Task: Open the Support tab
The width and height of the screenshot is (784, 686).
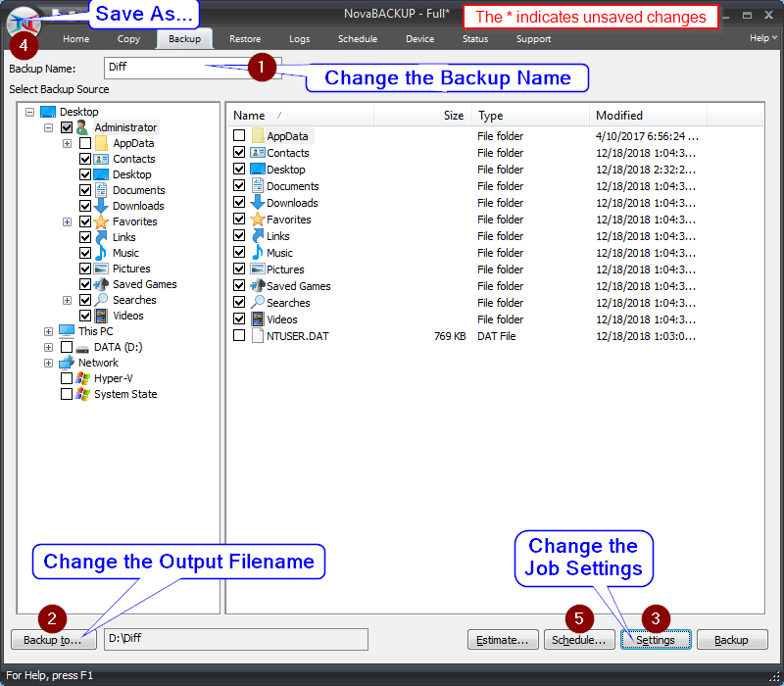Action: (533, 38)
